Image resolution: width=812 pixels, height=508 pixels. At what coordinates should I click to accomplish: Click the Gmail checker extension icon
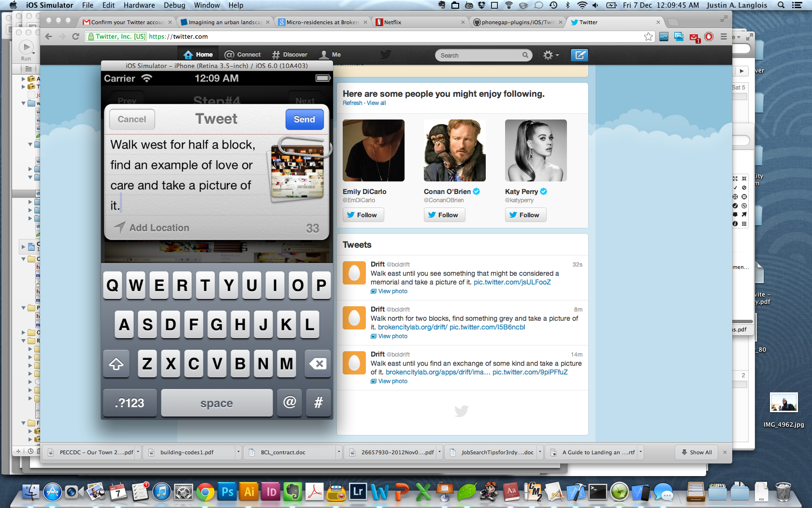click(x=695, y=37)
